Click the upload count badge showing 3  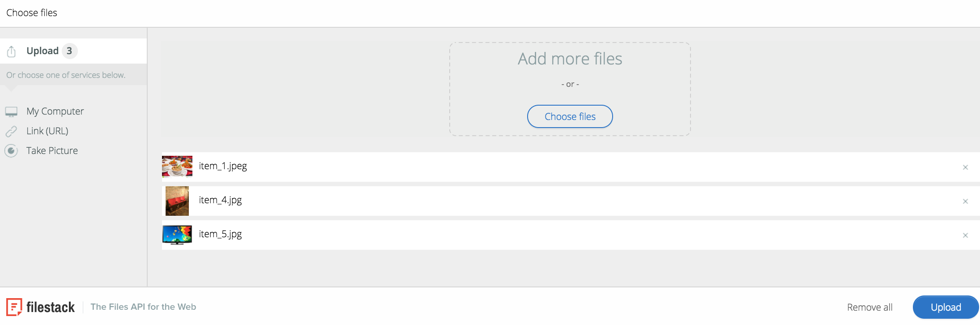click(x=69, y=51)
